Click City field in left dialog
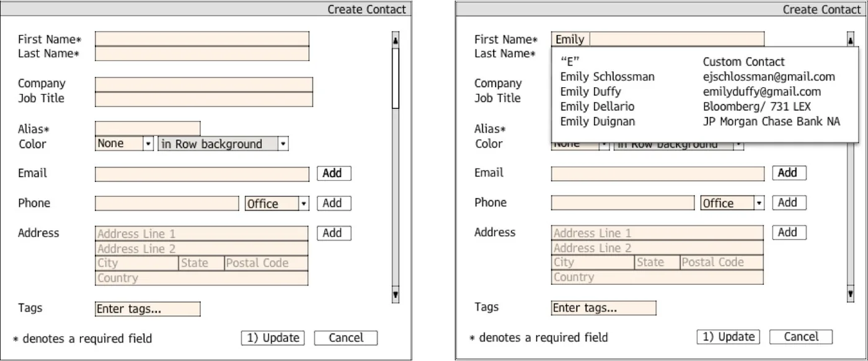The width and height of the screenshot is (868, 361). pyautogui.click(x=136, y=263)
